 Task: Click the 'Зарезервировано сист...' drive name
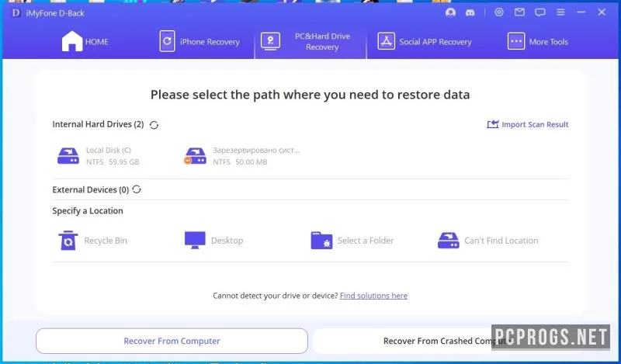[256, 150]
